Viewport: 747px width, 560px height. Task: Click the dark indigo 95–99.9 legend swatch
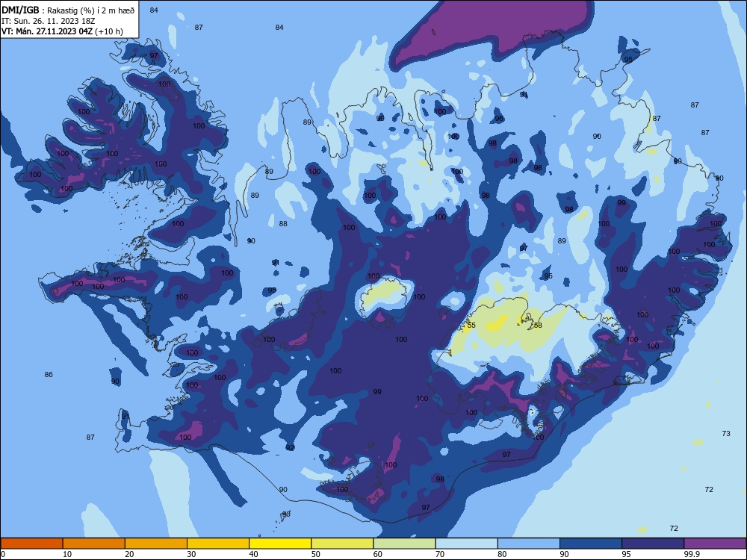(x=653, y=544)
